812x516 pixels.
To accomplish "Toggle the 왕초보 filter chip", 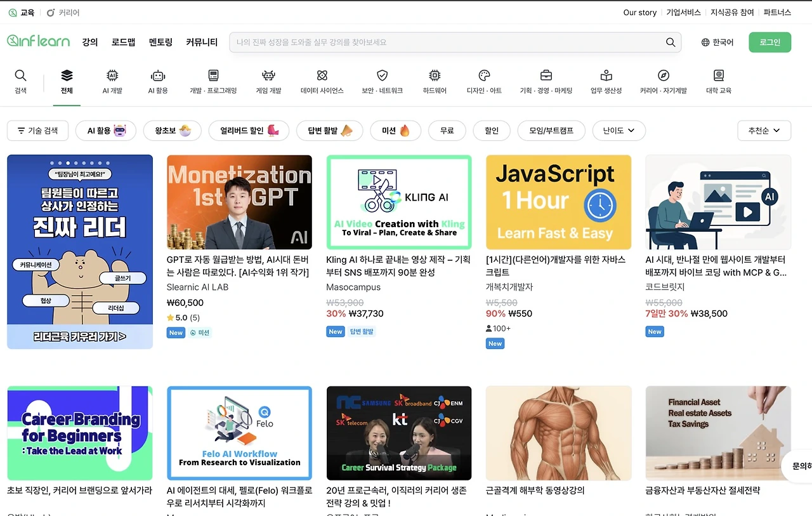I will (173, 131).
